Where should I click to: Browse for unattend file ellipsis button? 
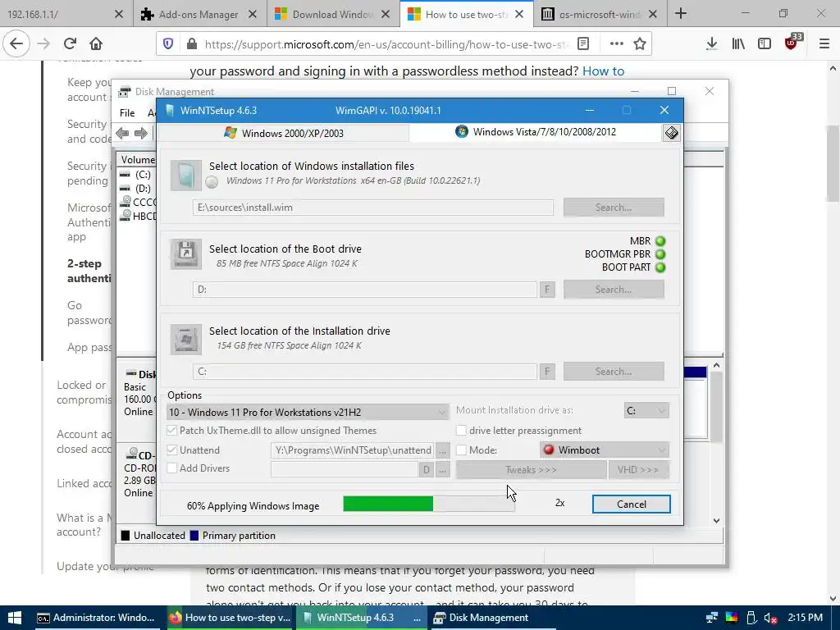coord(442,450)
